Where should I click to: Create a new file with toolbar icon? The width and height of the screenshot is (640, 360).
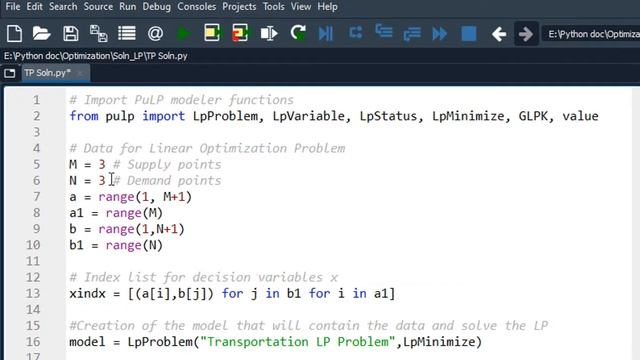(14, 33)
